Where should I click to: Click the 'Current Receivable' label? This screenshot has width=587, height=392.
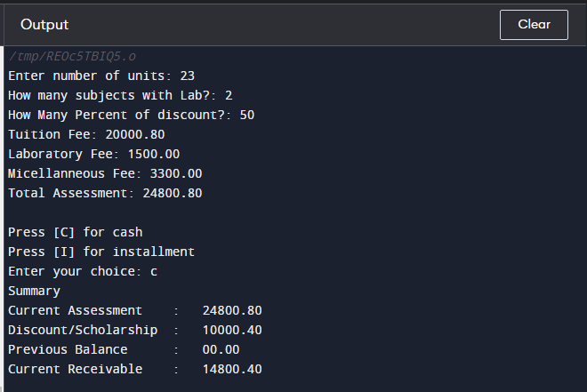pyautogui.click(x=76, y=369)
